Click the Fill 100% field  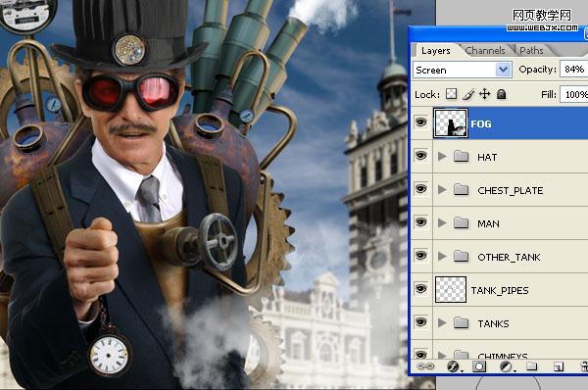pos(574,94)
